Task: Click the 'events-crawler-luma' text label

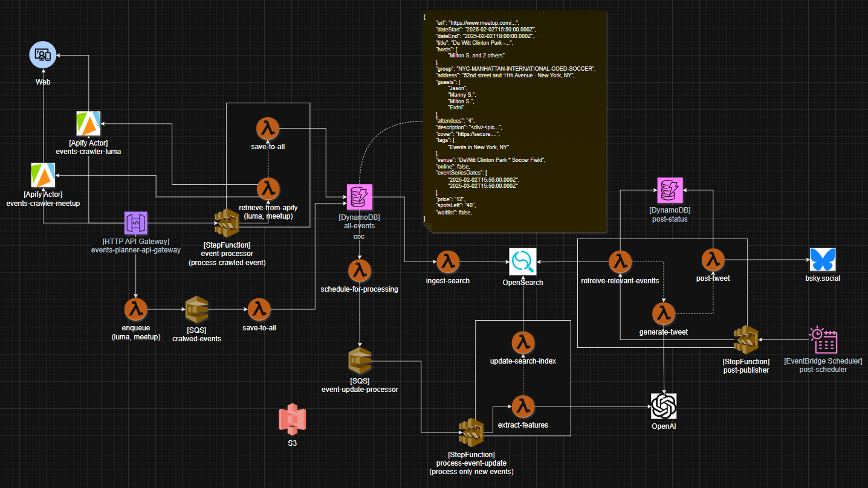Action: point(88,152)
